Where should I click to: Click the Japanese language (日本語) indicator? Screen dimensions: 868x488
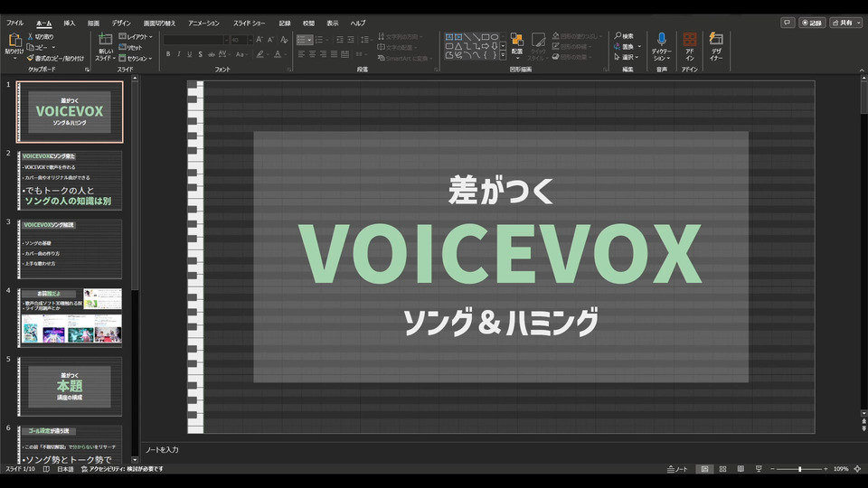click(x=65, y=469)
